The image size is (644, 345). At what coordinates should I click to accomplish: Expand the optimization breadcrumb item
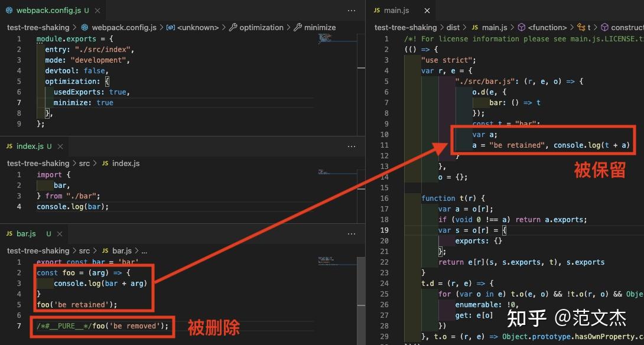[x=262, y=27]
